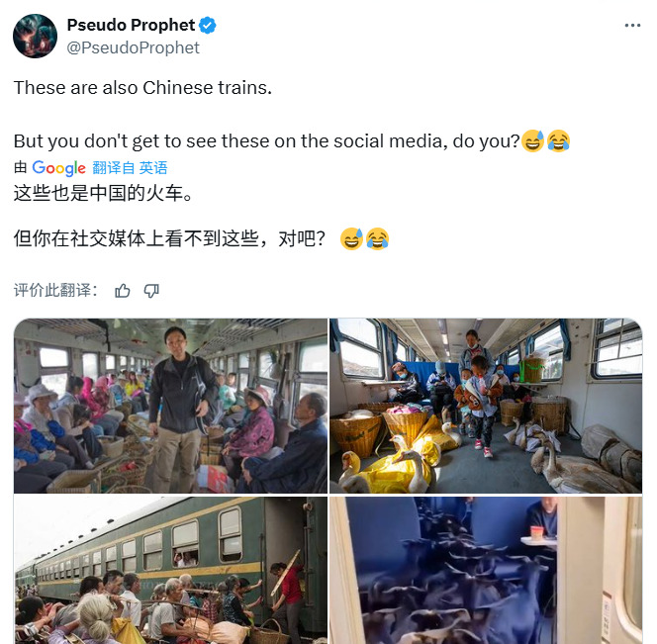Click the thumbs down translation rating
657x644 pixels.
point(151,291)
